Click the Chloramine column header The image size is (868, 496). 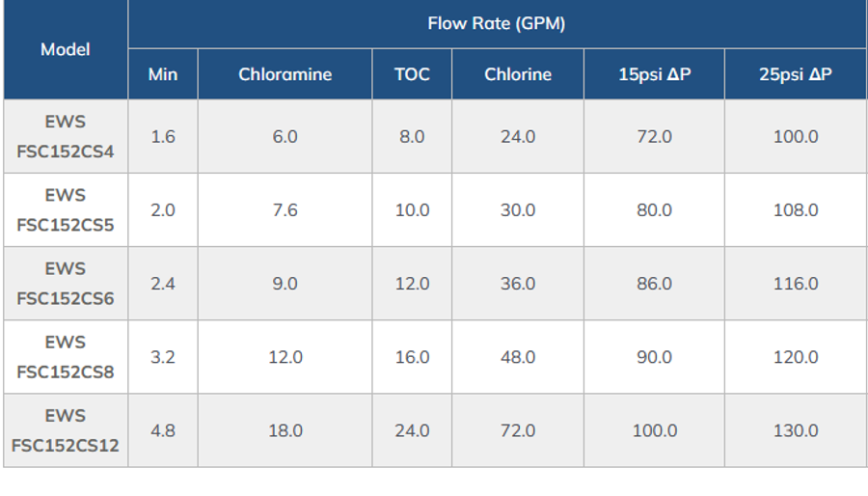pos(285,74)
